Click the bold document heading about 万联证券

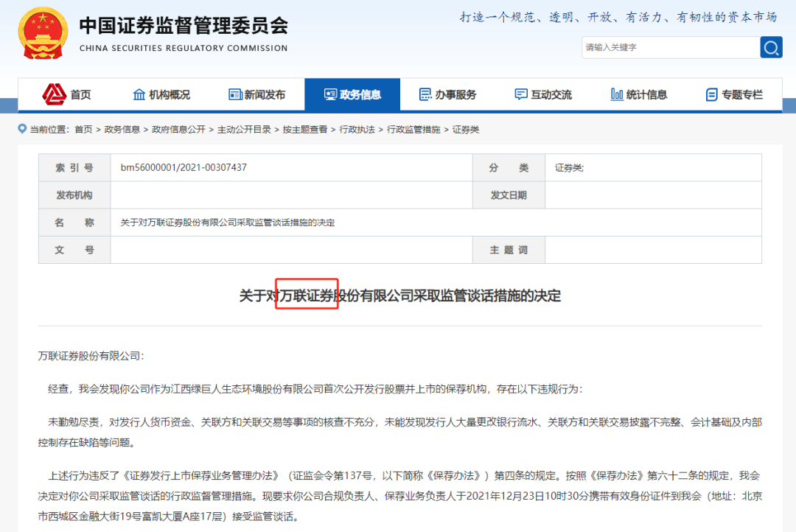[400, 295]
